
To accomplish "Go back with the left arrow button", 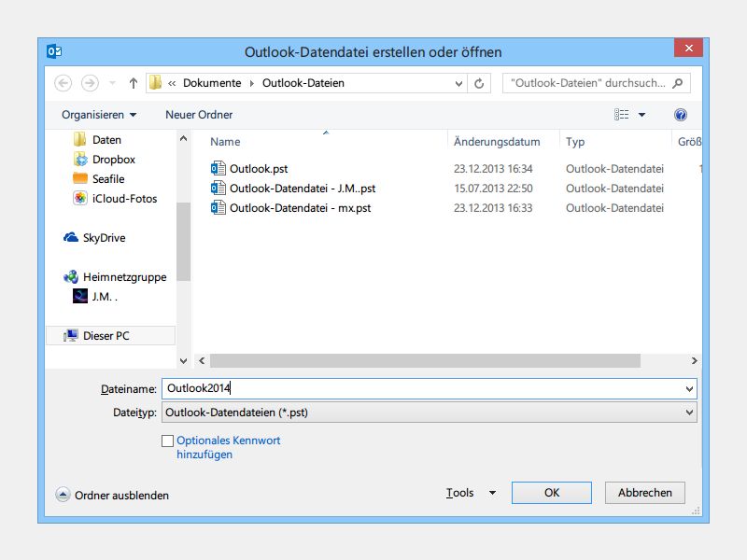I will tap(63, 83).
